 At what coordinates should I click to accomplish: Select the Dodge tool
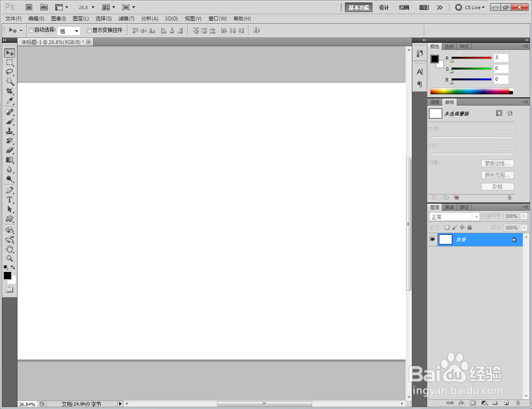coord(10,179)
